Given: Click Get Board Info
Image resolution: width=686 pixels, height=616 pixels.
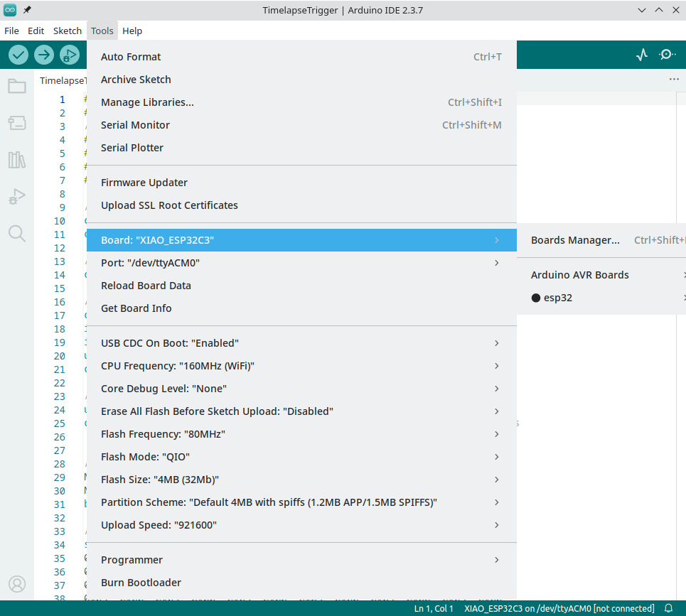Looking at the screenshot, I should point(301,308).
